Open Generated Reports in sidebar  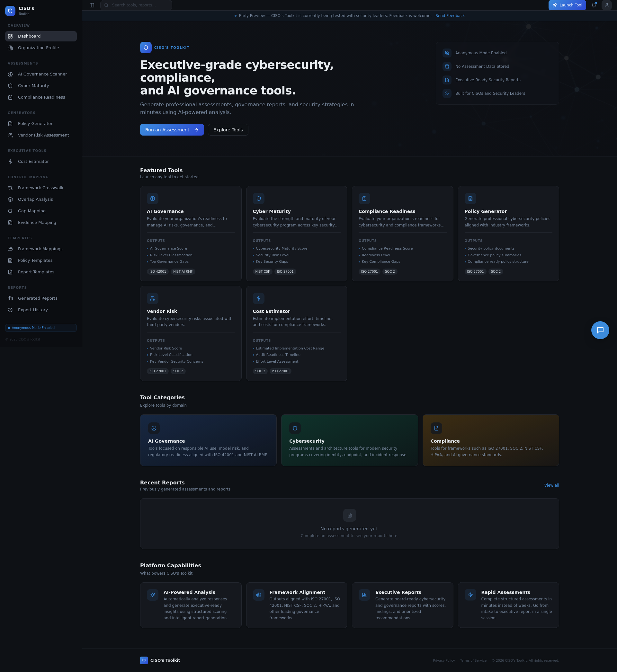(x=41, y=298)
